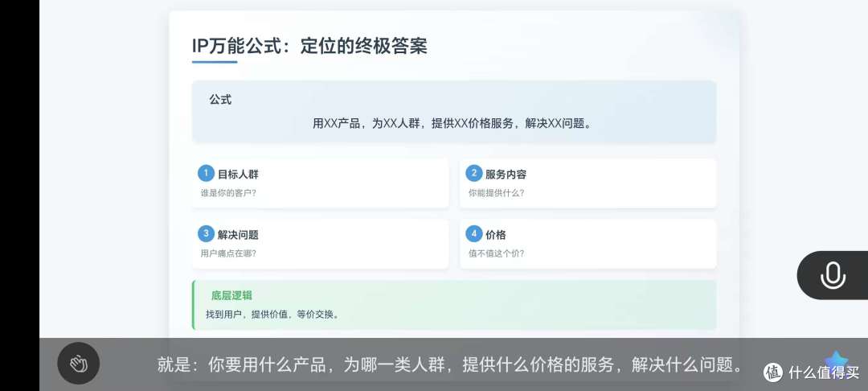Tap the waving hand gesture icon
This screenshot has height=391, width=868.
(x=79, y=364)
